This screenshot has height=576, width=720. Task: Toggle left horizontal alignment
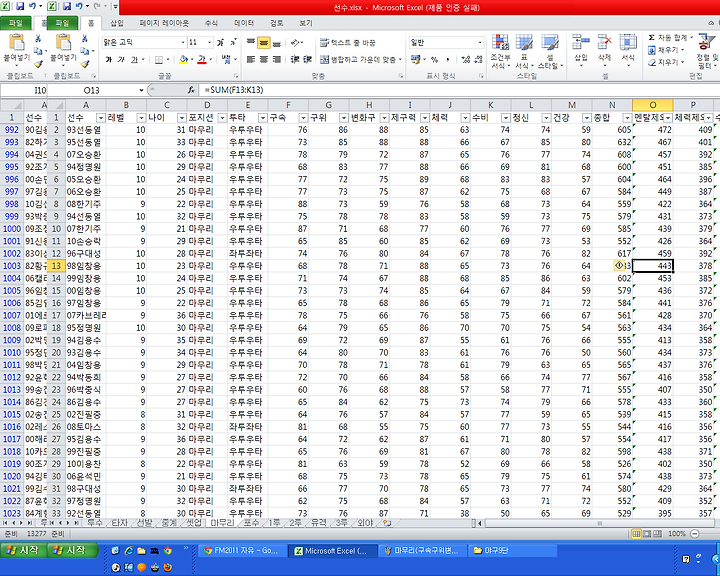(251, 59)
